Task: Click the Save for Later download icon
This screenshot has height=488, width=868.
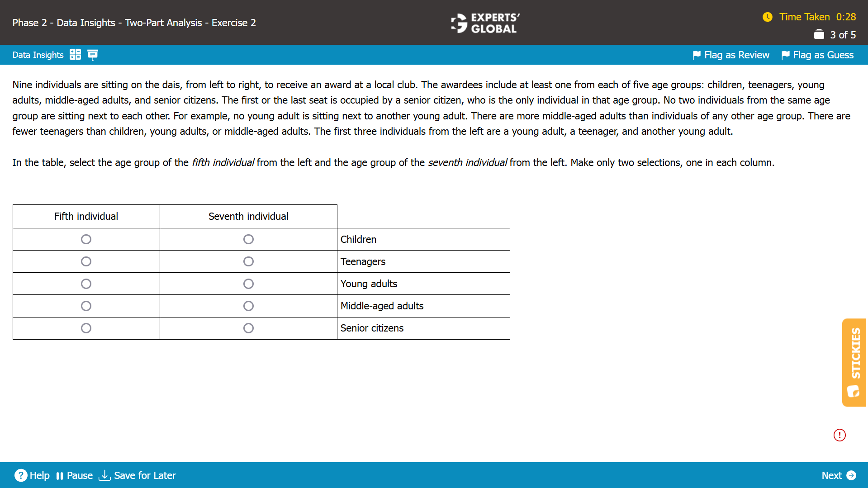Action: pos(105,475)
